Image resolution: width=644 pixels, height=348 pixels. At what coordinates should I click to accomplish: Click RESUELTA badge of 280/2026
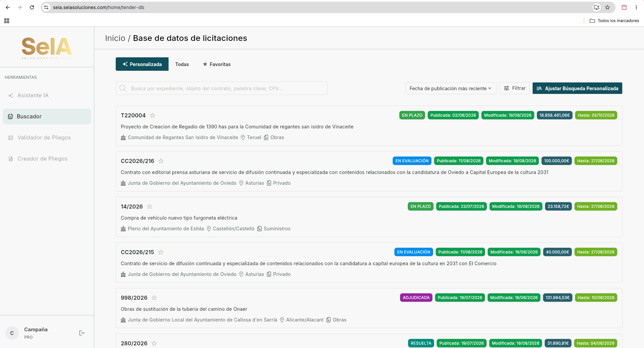coord(421,343)
